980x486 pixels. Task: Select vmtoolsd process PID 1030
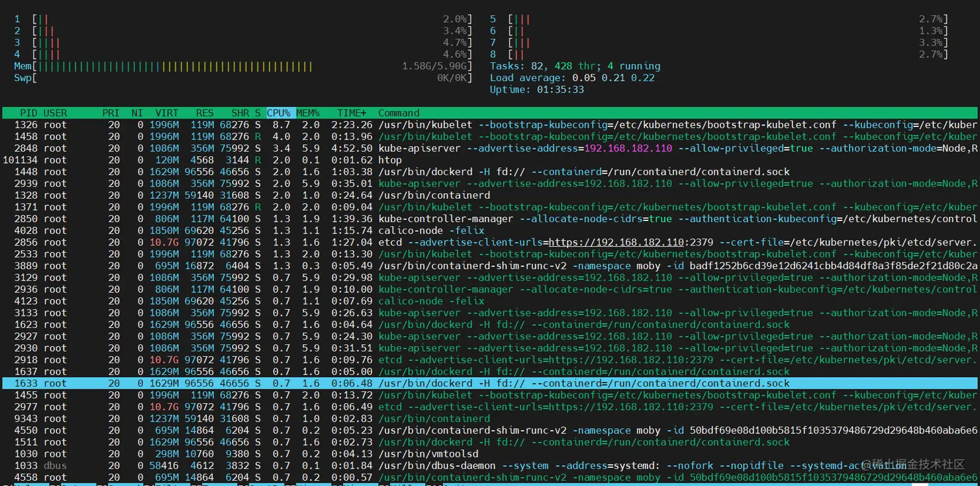[x=490, y=454]
